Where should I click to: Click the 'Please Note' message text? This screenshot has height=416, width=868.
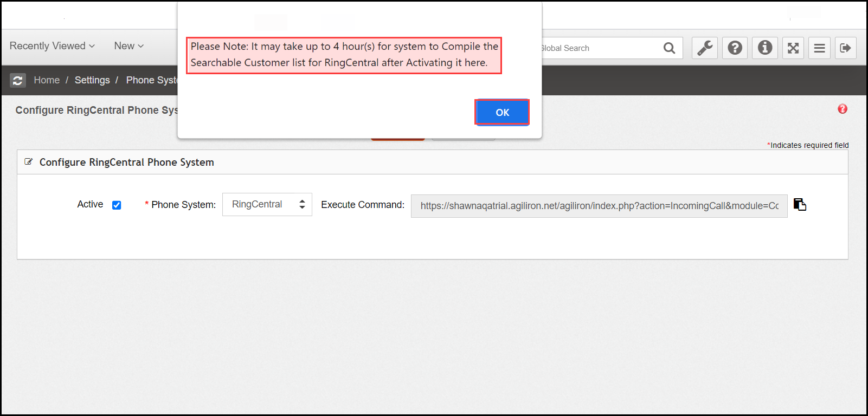click(x=344, y=55)
